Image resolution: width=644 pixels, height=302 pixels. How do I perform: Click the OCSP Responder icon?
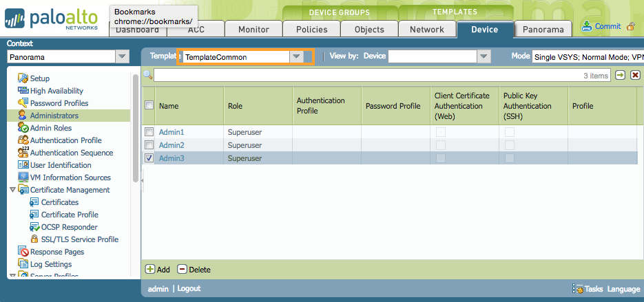pos(34,227)
